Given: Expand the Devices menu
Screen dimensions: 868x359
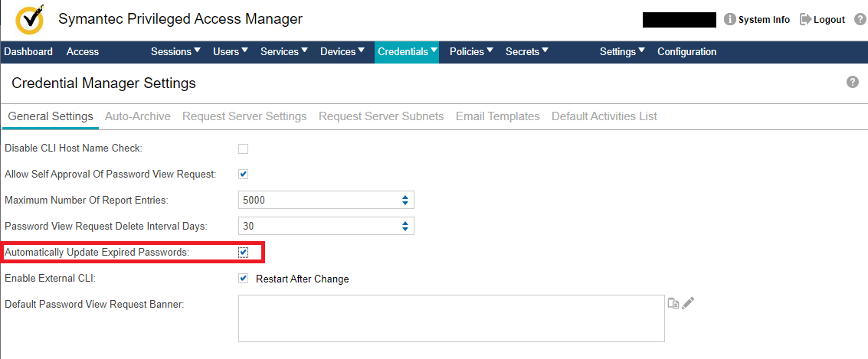Looking at the screenshot, I should coord(342,51).
